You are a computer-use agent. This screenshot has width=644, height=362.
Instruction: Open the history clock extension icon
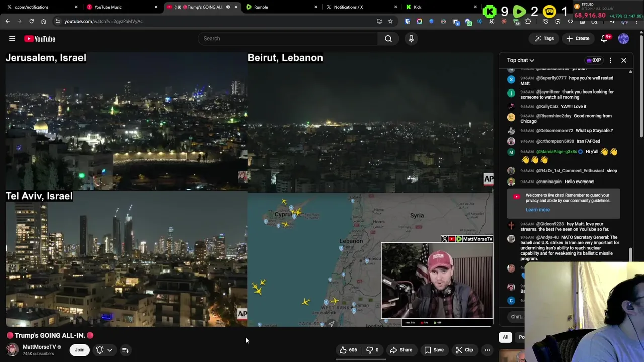546,21
